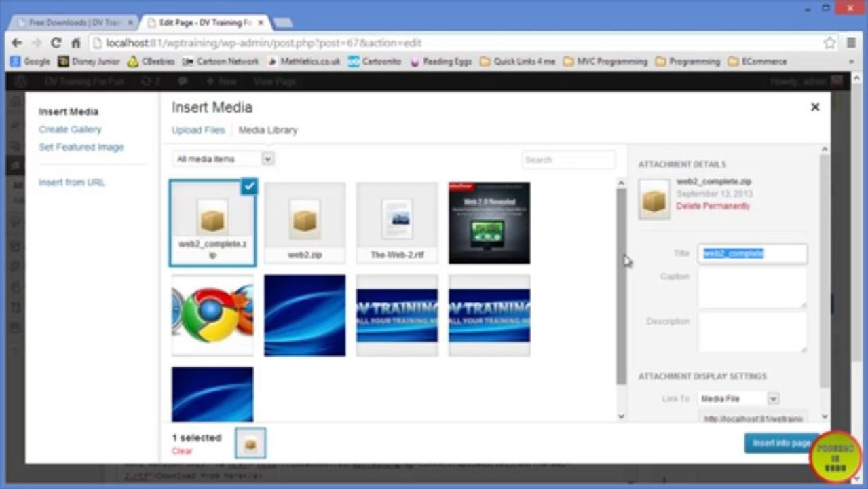Image resolution: width=868 pixels, height=489 pixels.
Task: Select the web2_complete.zip thumbnail in library grid
Action: [x=212, y=222]
